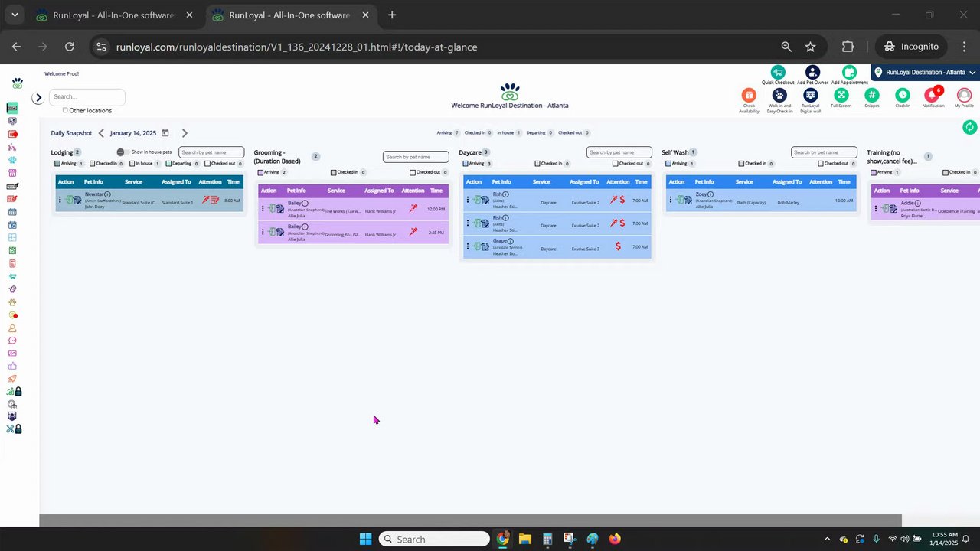Open action menu for Zoey row
This screenshot has width=980, height=551.
pos(670,201)
